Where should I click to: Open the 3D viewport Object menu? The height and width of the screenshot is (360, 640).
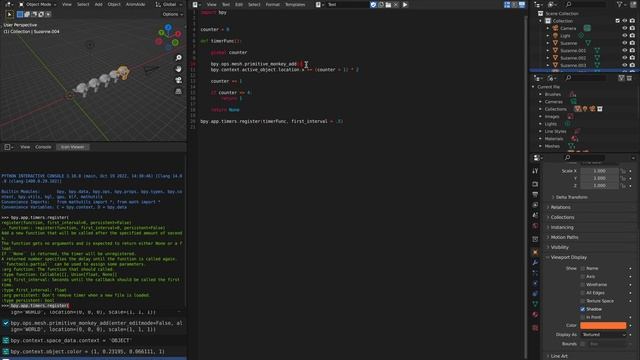click(114, 4)
